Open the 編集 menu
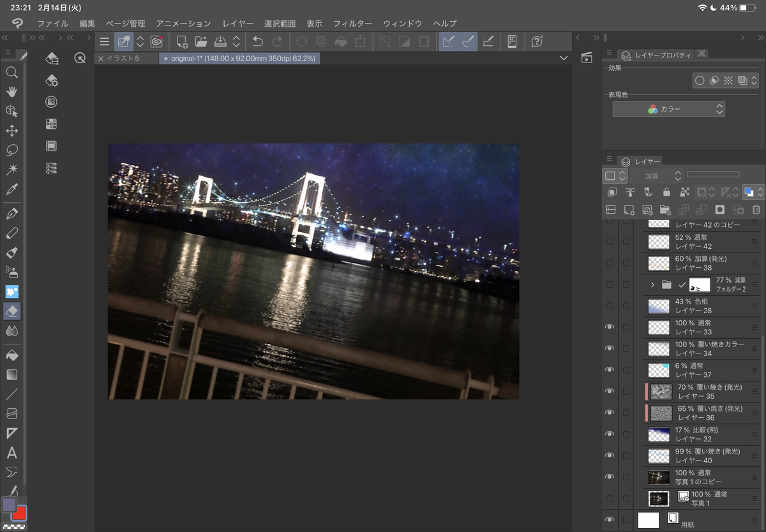Image resolution: width=766 pixels, height=532 pixels. (x=87, y=23)
